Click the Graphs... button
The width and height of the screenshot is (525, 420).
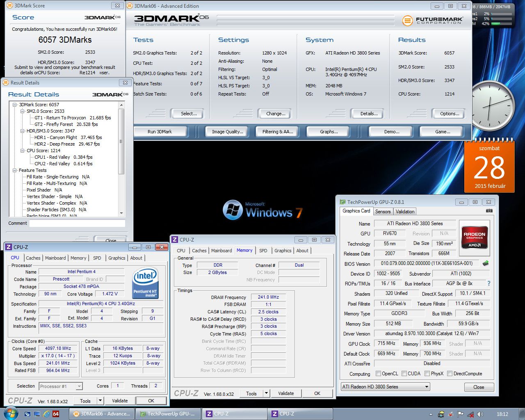click(x=329, y=132)
